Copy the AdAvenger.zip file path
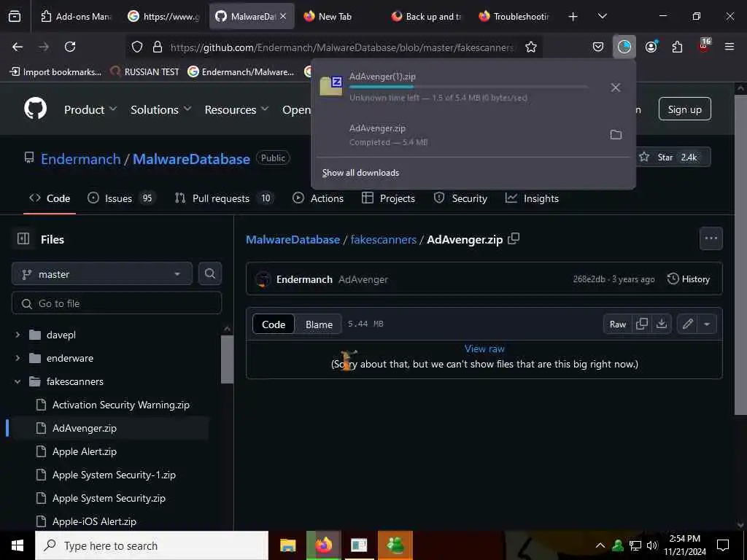 pyautogui.click(x=514, y=238)
